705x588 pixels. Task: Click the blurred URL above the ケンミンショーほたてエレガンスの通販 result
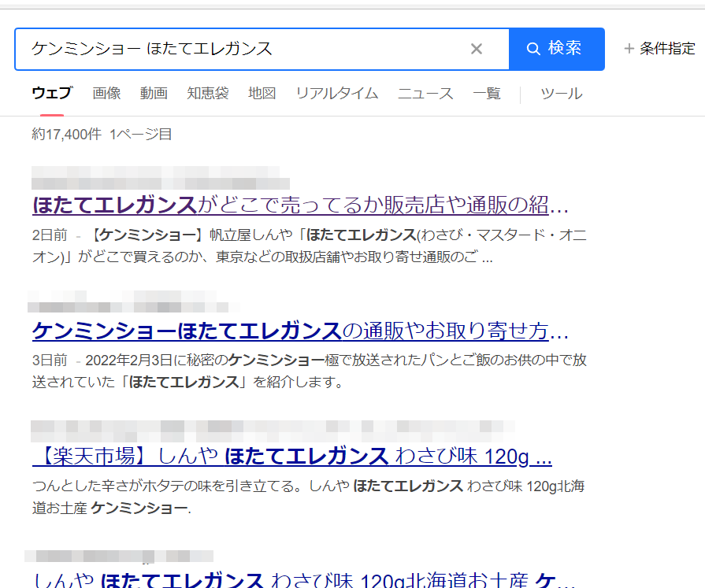tap(132, 302)
